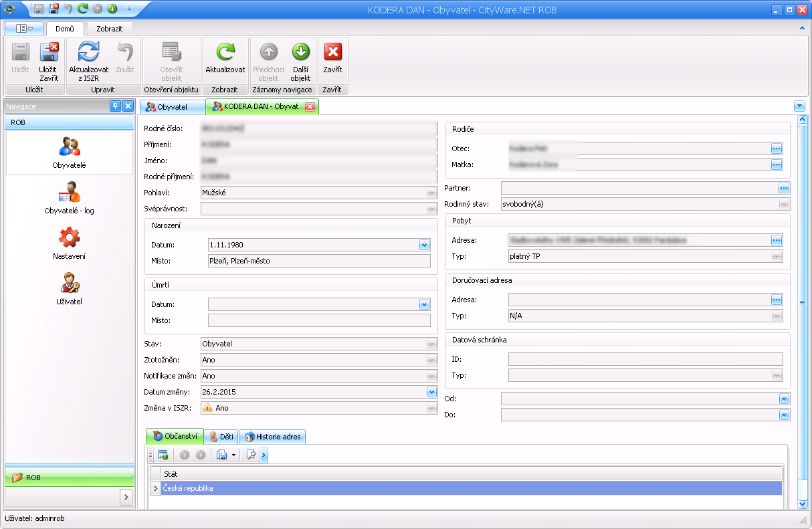Click undo arrow in quick access toolbar
Screen dimensions: 812x529
(68, 9)
